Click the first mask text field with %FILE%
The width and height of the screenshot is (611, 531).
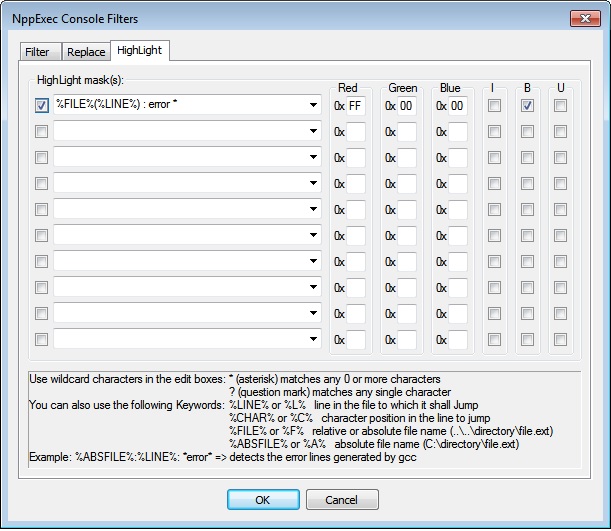178,105
